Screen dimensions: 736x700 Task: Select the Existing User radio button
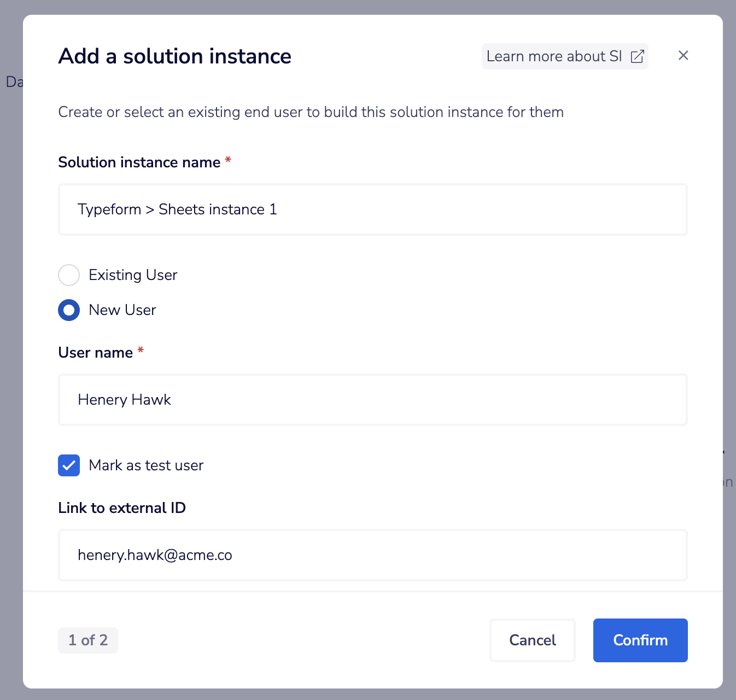(69, 275)
